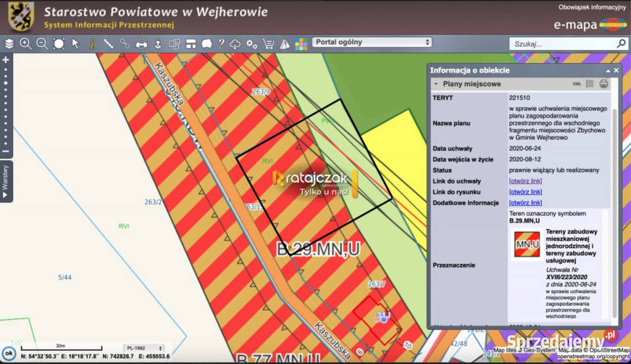Click the Nazwa planu row label

click(451, 123)
